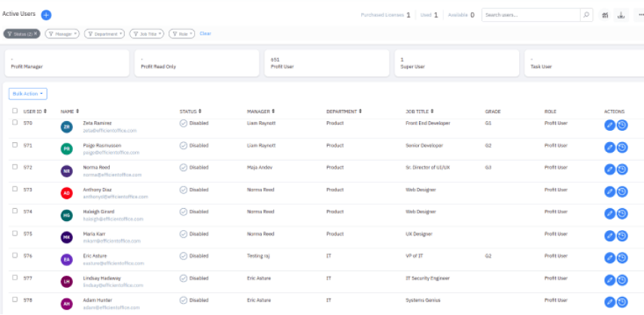Sort by Department column header
Screen dimensions: 644x315
click(344, 111)
